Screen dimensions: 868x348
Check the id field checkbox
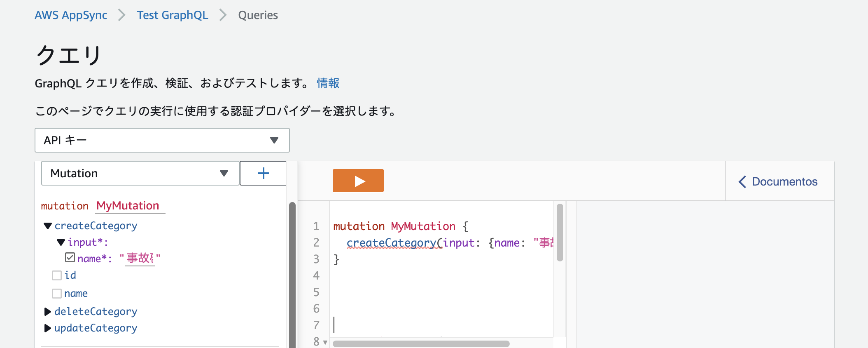coord(57,275)
